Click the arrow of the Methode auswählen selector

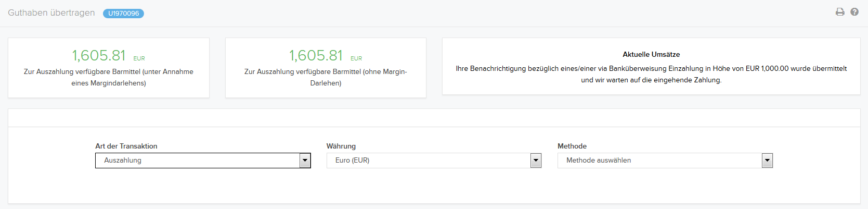[768, 161]
